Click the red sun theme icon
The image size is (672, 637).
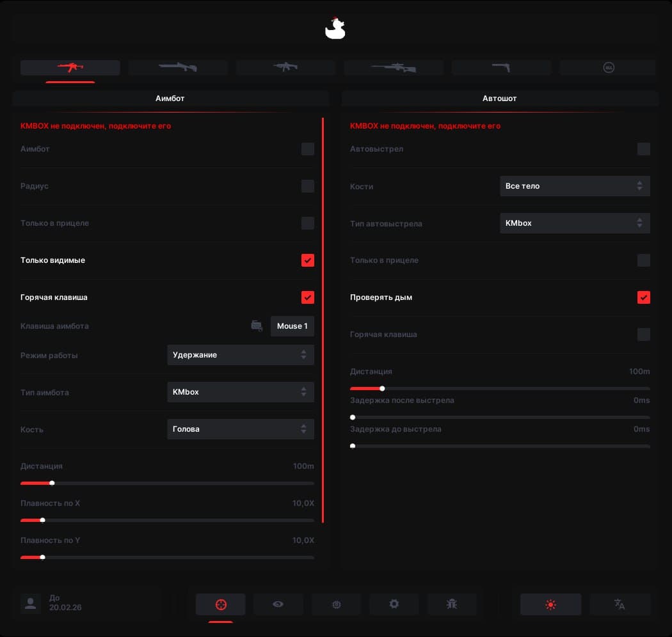point(550,604)
